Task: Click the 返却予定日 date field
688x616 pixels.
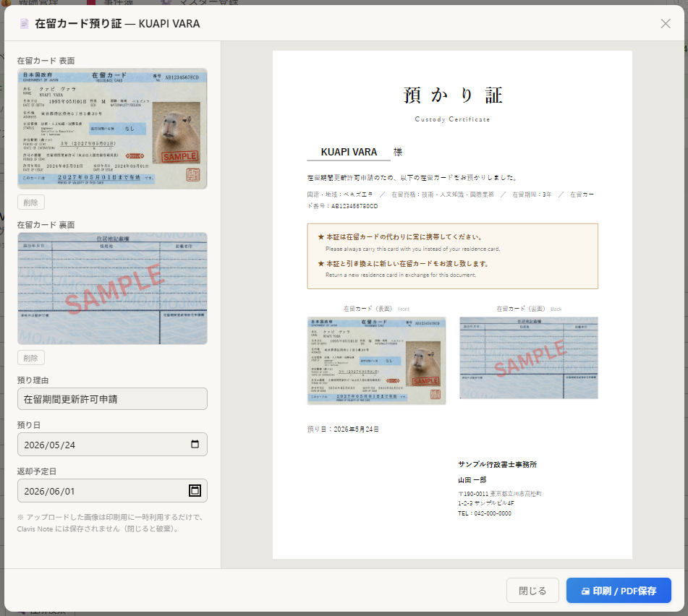Action: (x=112, y=491)
